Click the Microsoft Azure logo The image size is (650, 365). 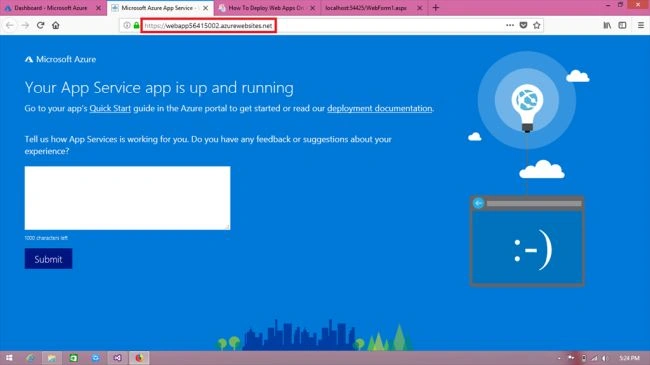60,59
